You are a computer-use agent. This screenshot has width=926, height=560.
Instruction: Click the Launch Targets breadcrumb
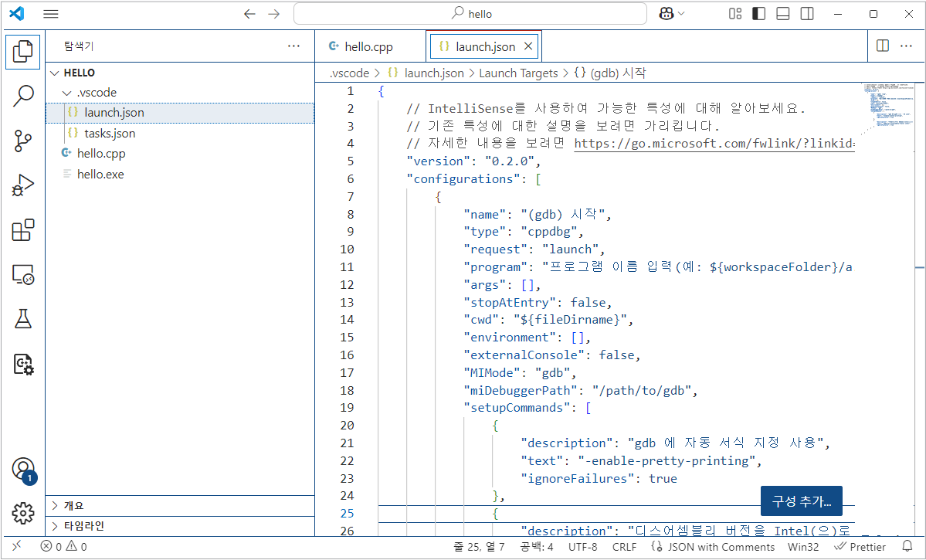pos(518,73)
